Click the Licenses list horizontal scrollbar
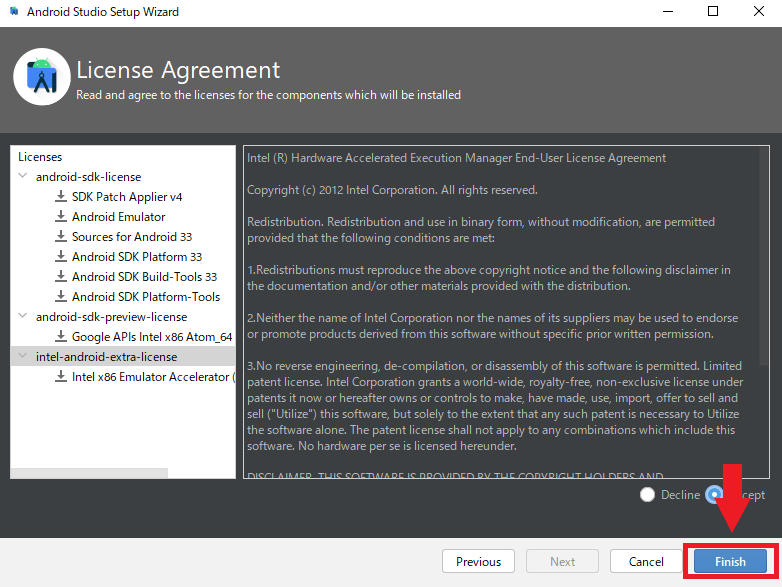 [x=89, y=473]
